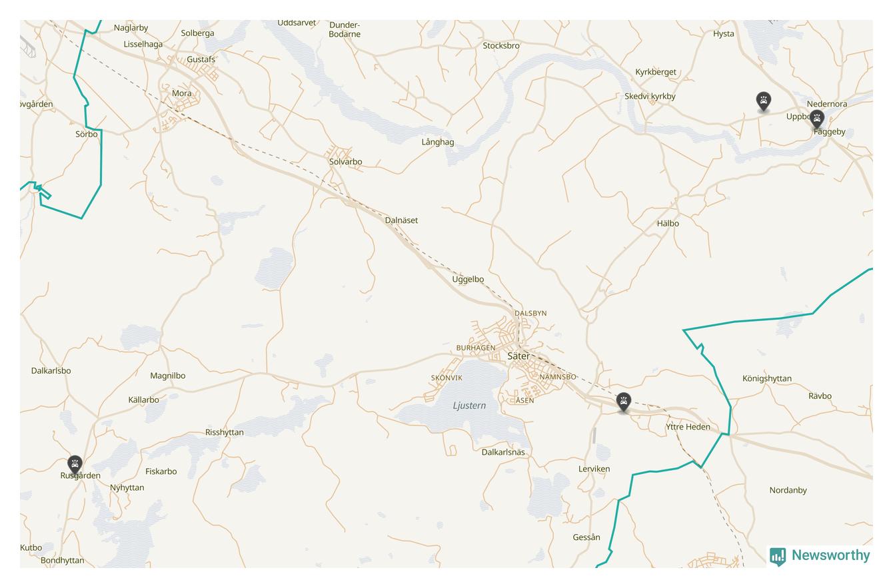This screenshot has width=893, height=588.
Task: Open the crash marker beside Fäggeby
Action: coord(817,119)
